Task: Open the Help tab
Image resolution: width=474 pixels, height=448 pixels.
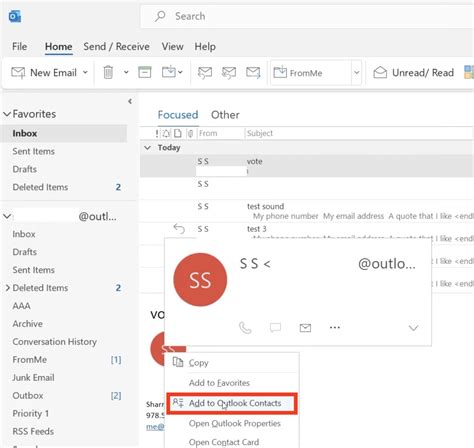Action: click(x=205, y=46)
